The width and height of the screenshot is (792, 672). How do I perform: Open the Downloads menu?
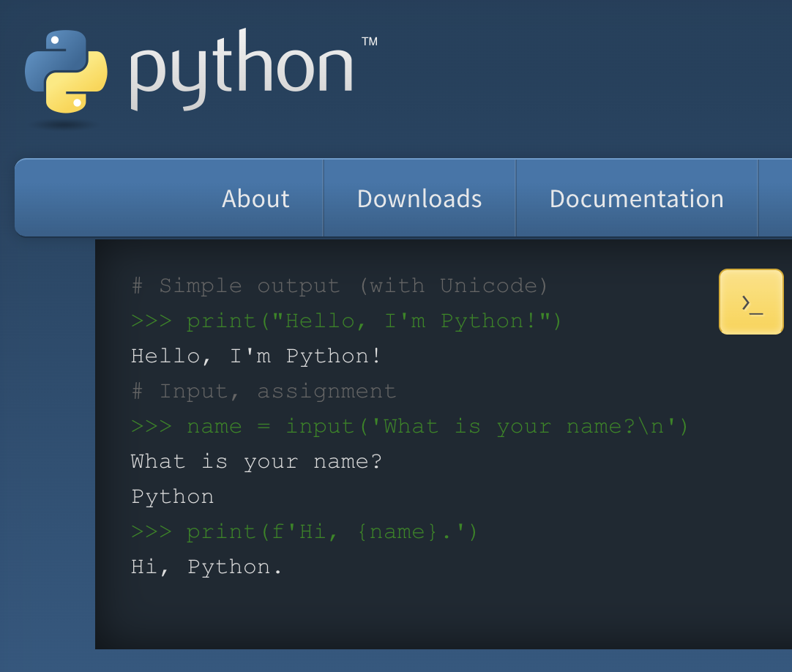tap(419, 198)
